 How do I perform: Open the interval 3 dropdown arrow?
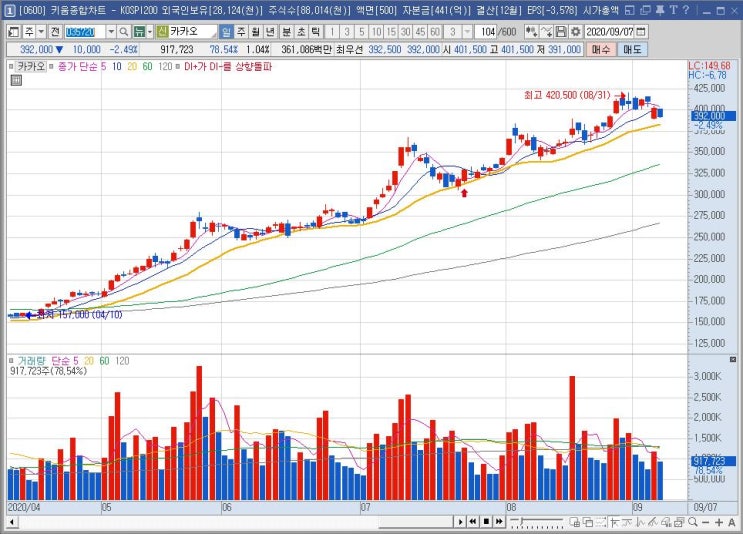pyautogui.click(x=467, y=32)
